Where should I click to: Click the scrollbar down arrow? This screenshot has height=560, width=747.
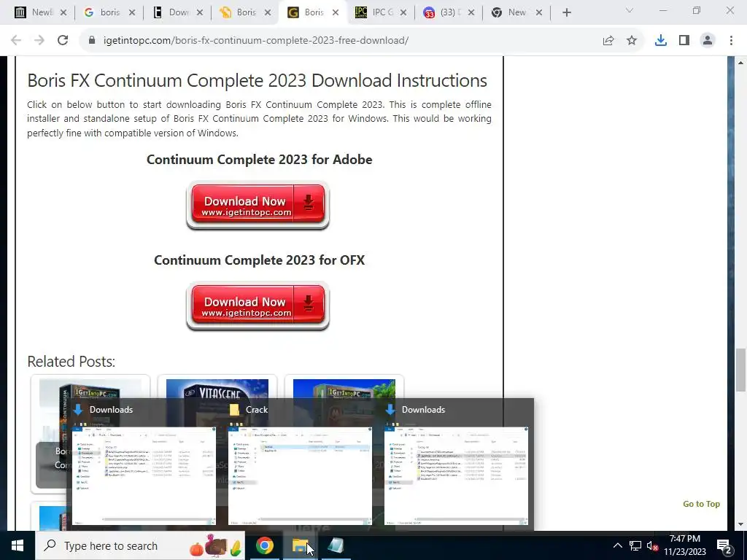741,524
